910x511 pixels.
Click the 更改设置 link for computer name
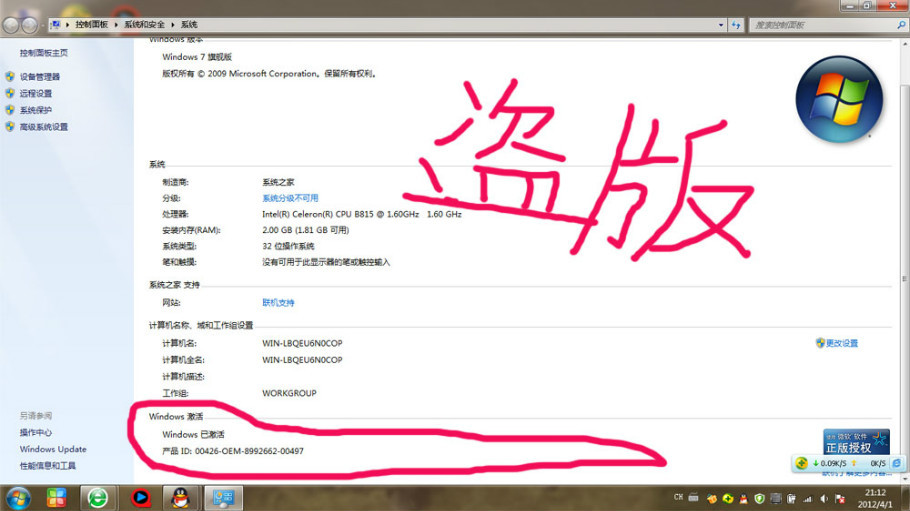[837, 343]
